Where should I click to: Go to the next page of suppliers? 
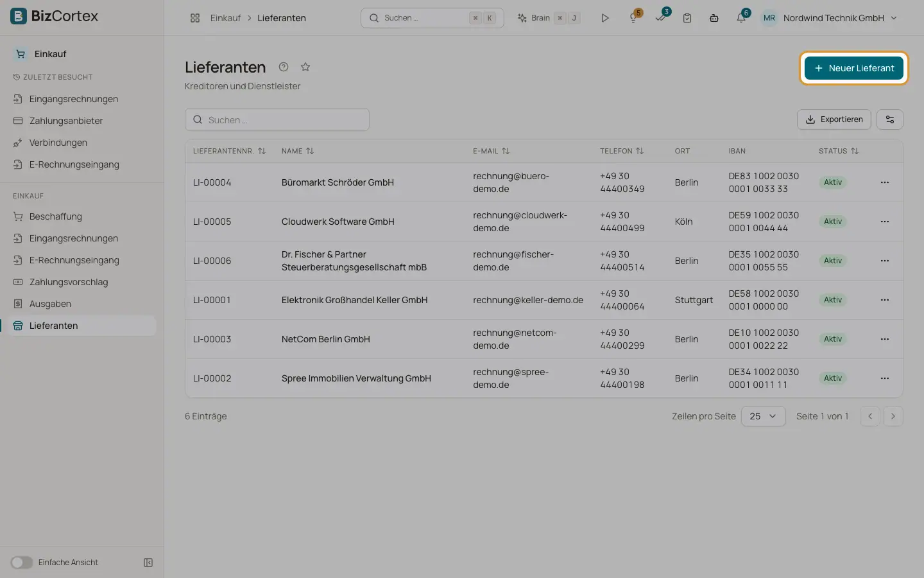click(893, 416)
